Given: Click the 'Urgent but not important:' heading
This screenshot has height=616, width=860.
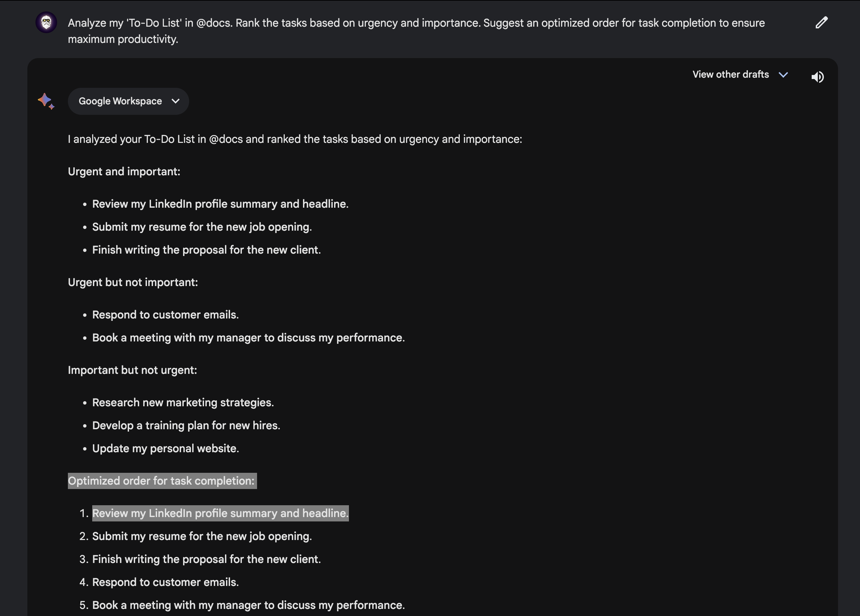Looking at the screenshot, I should 133,282.
